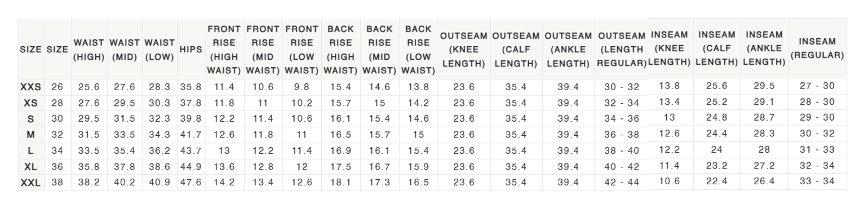Click the INSEAM (ANKLE LENGTH) header
Screen dimensions: 868x217
click(764, 48)
